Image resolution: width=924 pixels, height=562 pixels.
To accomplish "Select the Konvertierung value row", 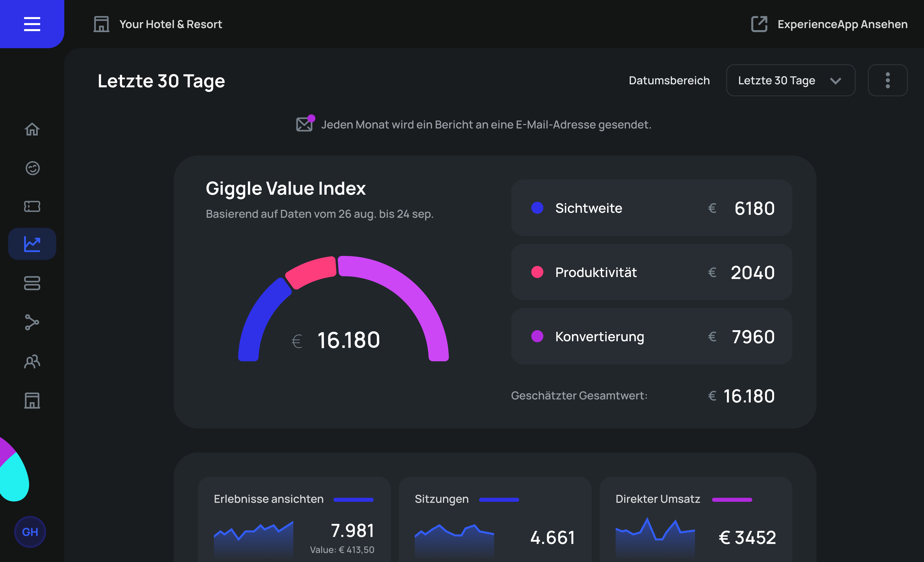I will (x=651, y=336).
